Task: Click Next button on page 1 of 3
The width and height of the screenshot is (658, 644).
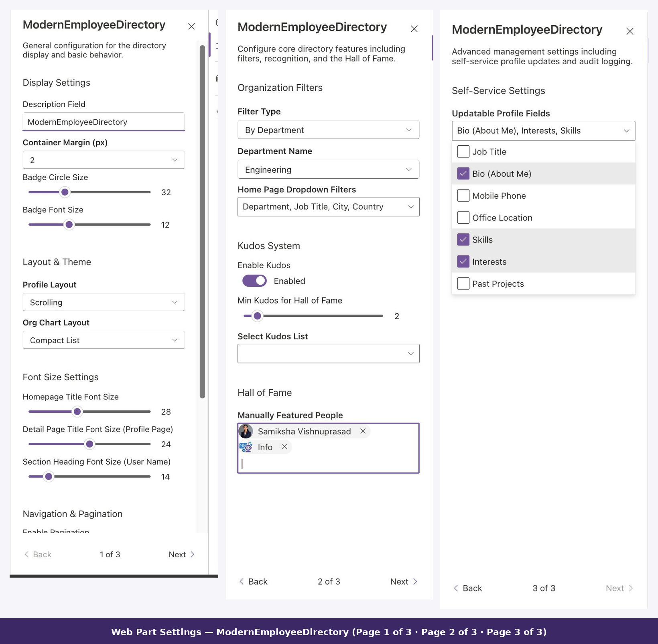Action: pos(182,554)
